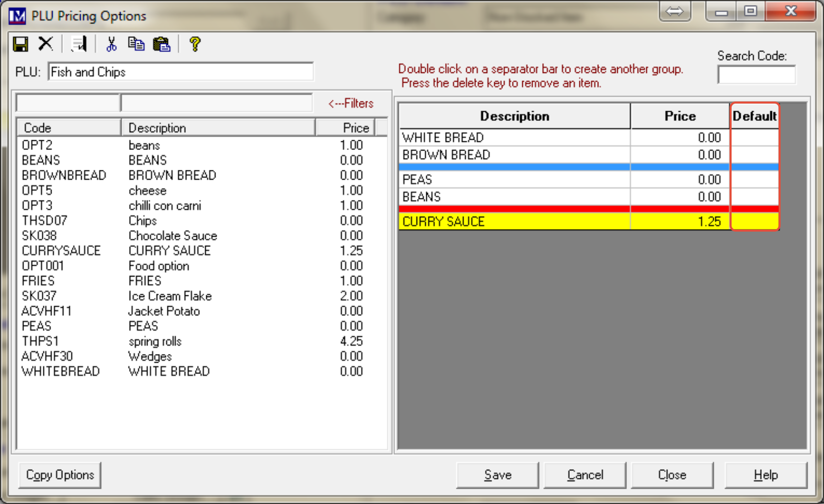Click the Cancel button
824x504 pixels.
click(x=585, y=475)
